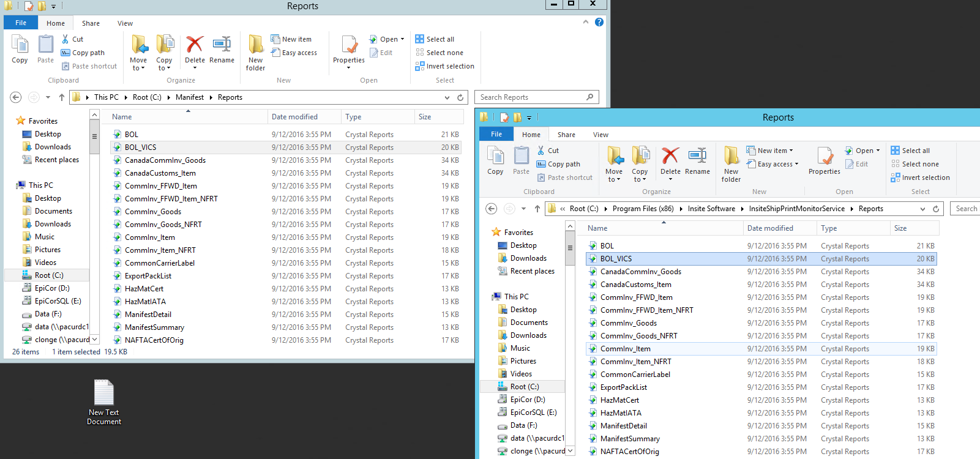Click Back arrow in right window navigation
This screenshot has width=980, height=459.
[x=492, y=209]
